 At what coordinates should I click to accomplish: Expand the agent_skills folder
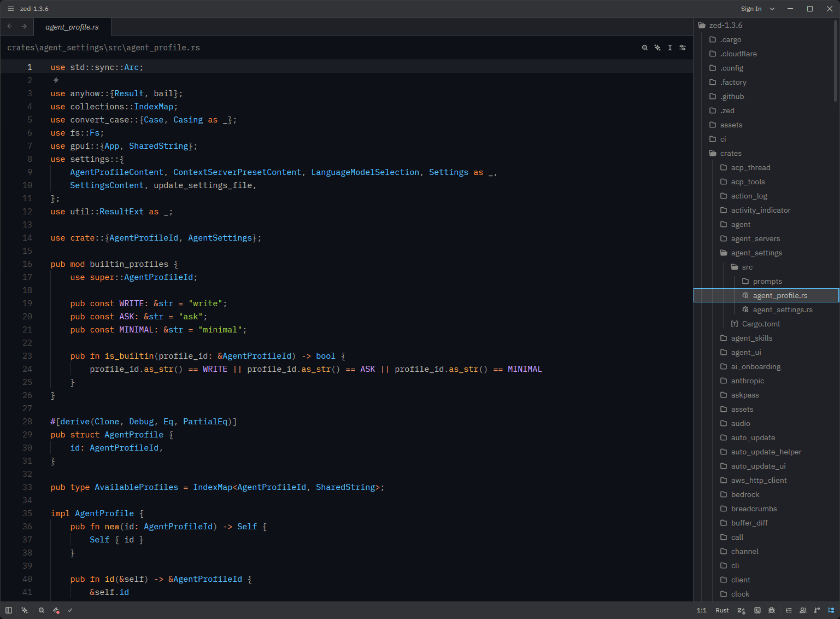(765, 338)
